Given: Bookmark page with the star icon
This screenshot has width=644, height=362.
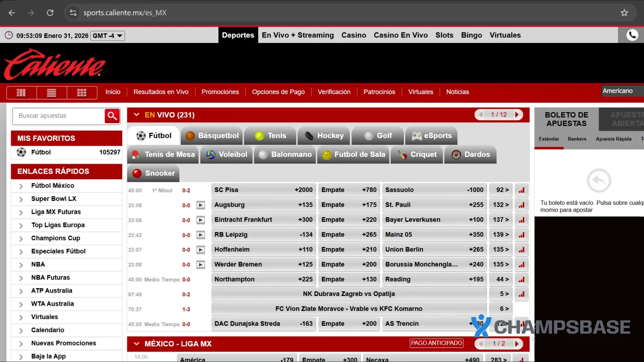Looking at the screenshot, I should pyautogui.click(x=624, y=13).
